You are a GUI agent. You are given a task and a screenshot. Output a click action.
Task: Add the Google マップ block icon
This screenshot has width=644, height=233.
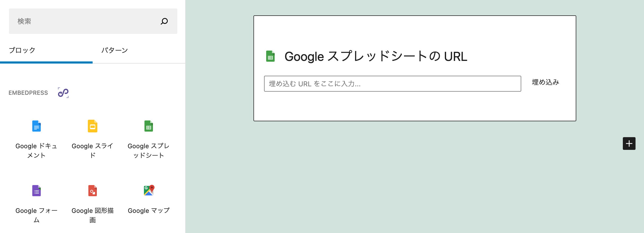tap(149, 190)
